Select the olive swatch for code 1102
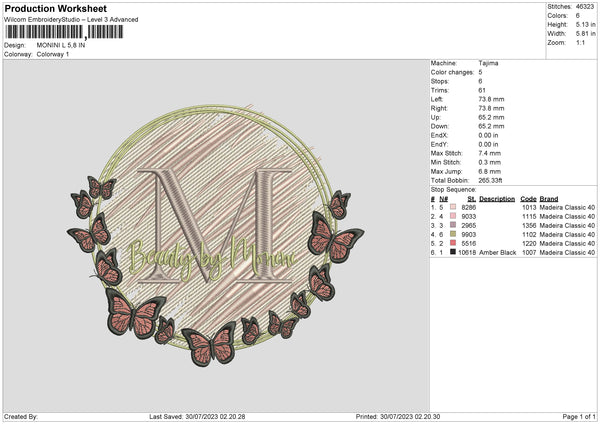Image resolution: width=600 pixels, height=424 pixels. [453, 234]
